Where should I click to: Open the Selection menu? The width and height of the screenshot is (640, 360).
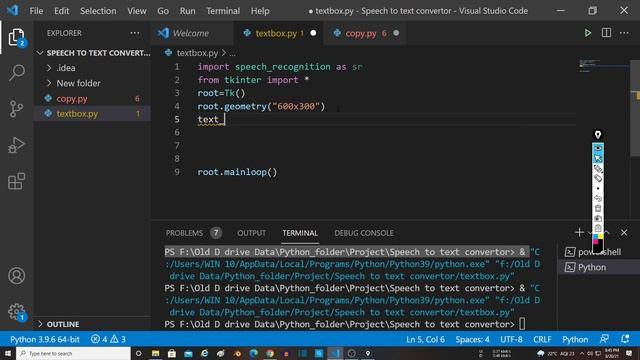pyautogui.click(x=98, y=11)
